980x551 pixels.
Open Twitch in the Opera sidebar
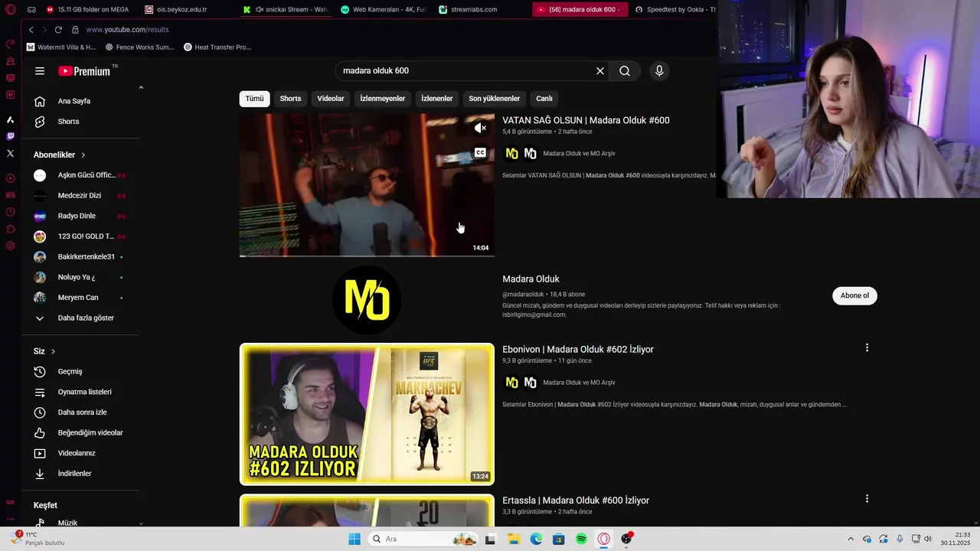click(10, 136)
